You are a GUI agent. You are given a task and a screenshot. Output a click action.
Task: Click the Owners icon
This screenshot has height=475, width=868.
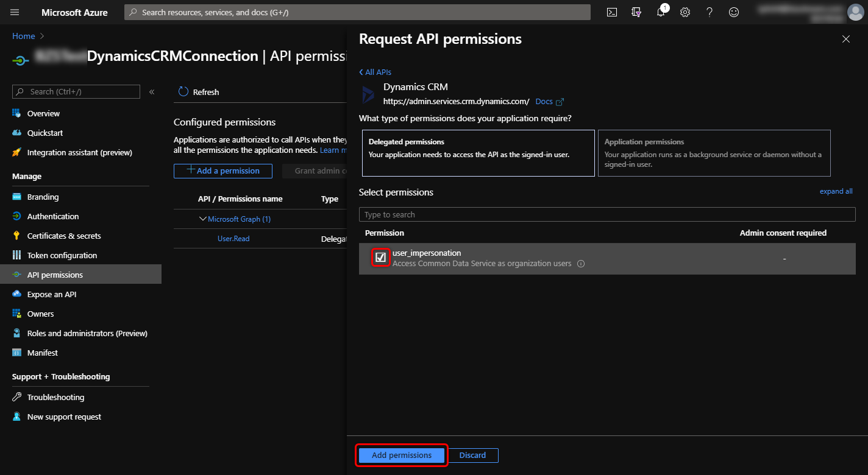pos(16,314)
